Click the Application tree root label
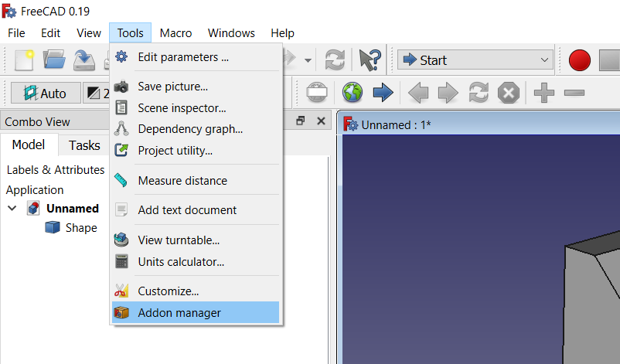The width and height of the screenshot is (620, 364). coord(35,190)
